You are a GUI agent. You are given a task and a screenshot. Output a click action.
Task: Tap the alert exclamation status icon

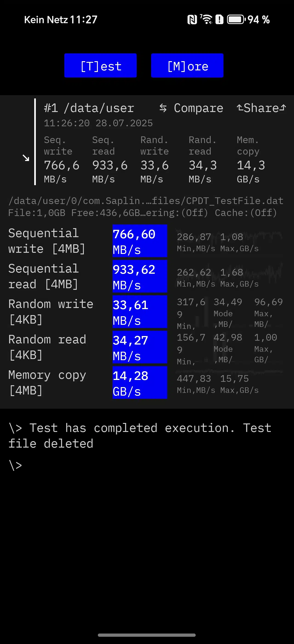pyautogui.click(x=219, y=20)
